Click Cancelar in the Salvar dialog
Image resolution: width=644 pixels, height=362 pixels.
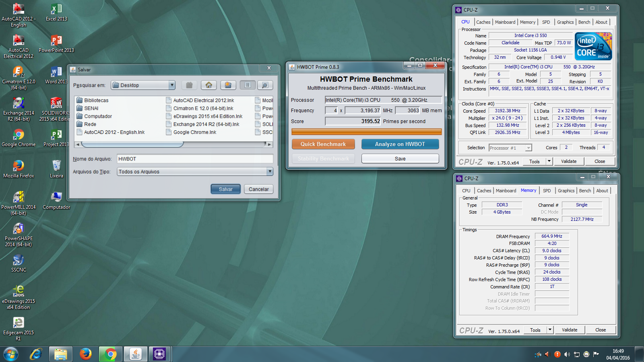tap(258, 189)
